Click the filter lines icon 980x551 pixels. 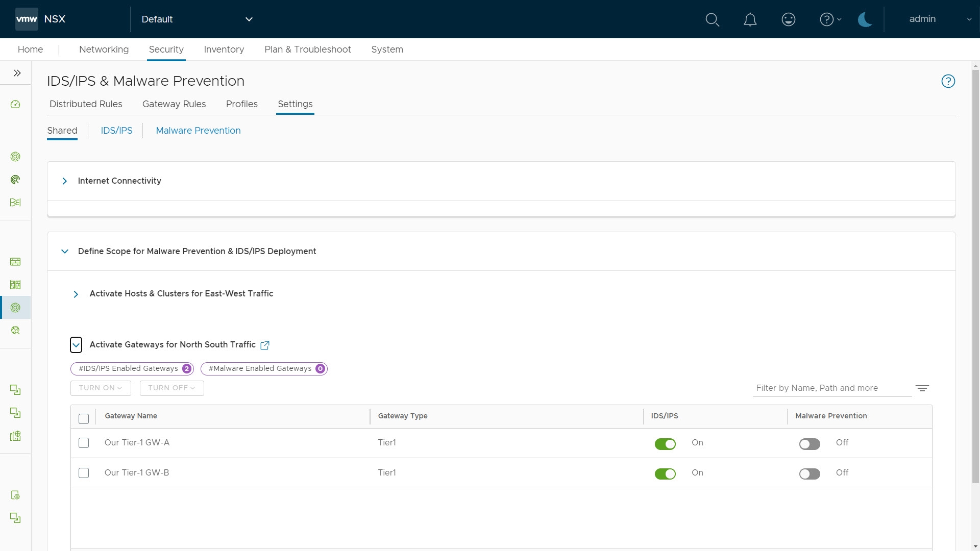coord(922,388)
